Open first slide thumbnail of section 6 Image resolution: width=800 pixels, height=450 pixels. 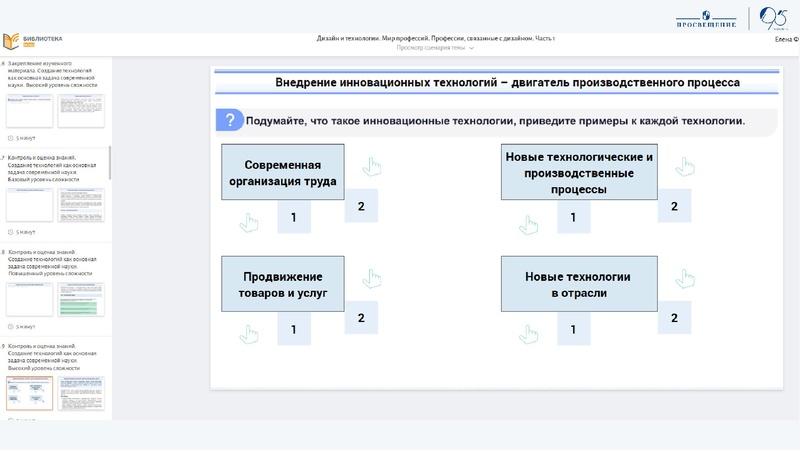30,111
